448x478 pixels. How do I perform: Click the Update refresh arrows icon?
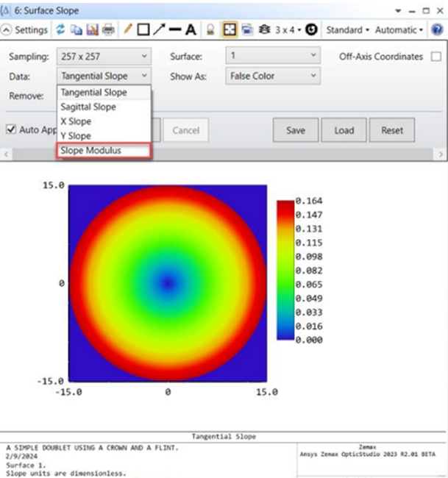tap(60, 29)
